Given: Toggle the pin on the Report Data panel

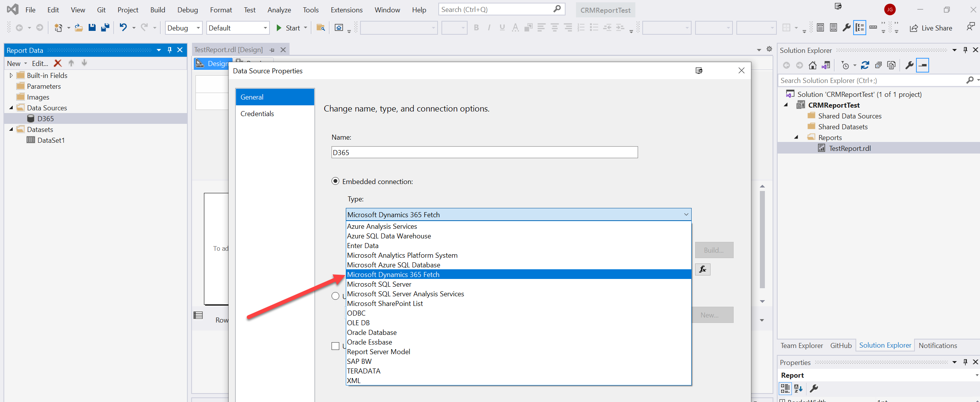Looking at the screenshot, I should tap(170, 50).
